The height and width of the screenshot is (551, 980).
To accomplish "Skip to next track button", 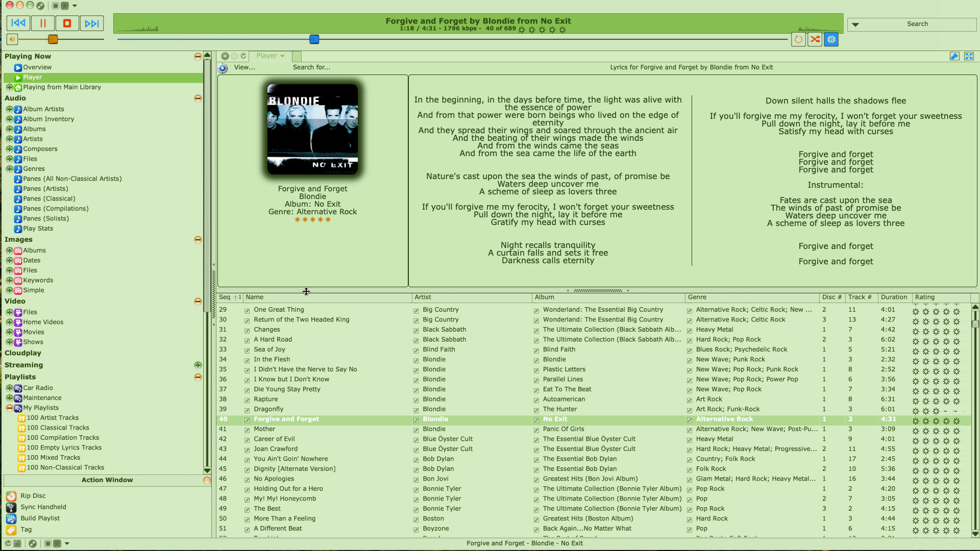I will (x=92, y=23).
